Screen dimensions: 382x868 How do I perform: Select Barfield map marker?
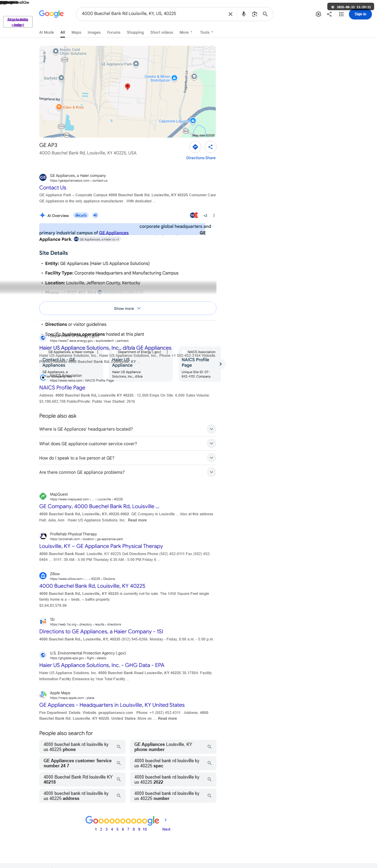(x=62, y=78)
